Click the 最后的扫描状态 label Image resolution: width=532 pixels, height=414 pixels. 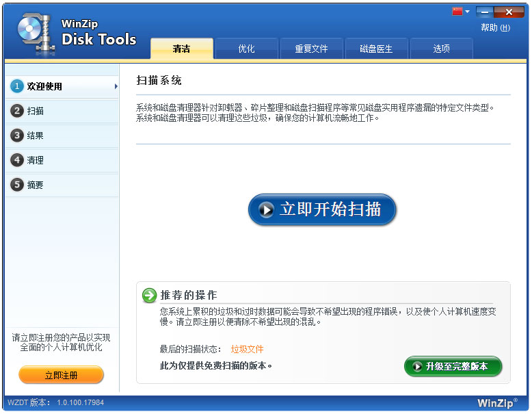point(190,349)
